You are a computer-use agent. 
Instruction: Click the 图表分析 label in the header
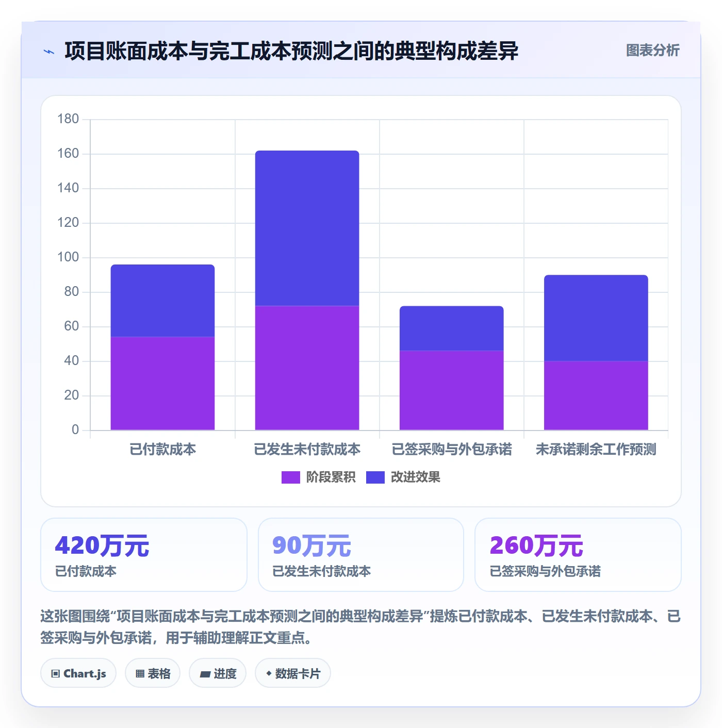(652, 51)
